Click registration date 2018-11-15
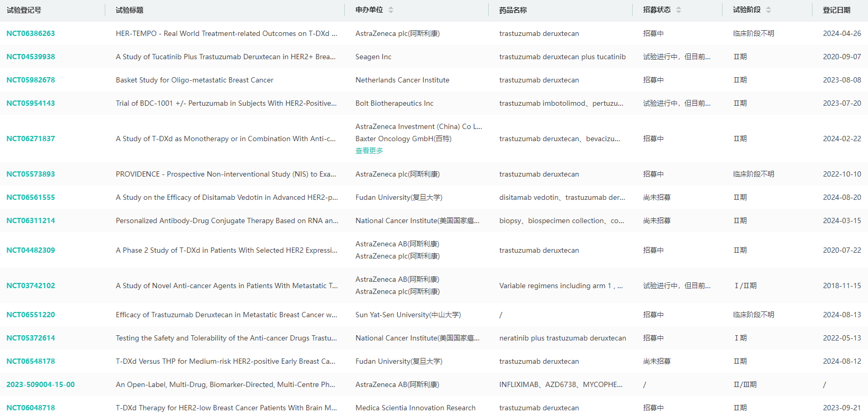 [x=842, y=286]
